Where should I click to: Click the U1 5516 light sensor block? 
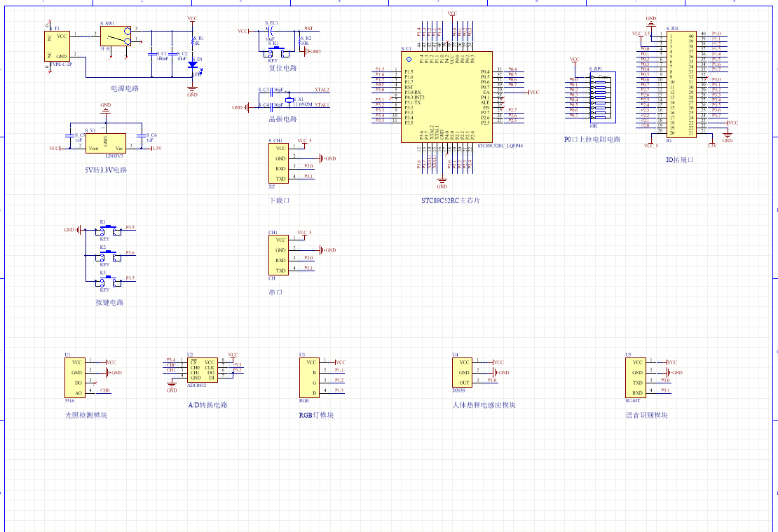77,378
